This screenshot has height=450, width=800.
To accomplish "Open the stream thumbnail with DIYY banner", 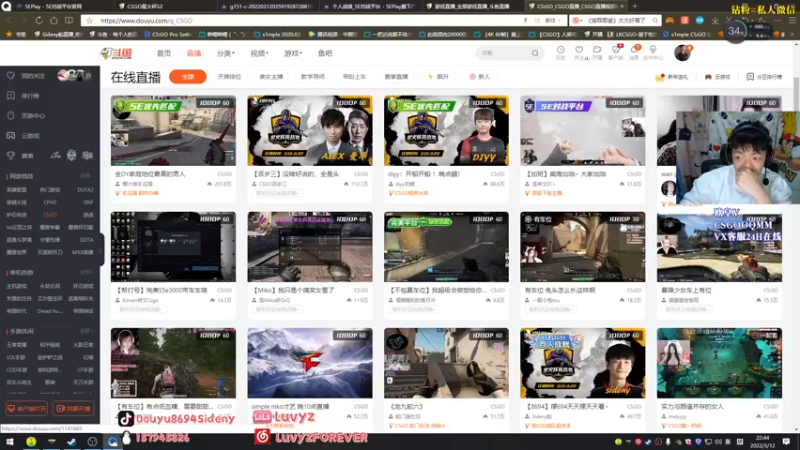I will tap(446, 131).
